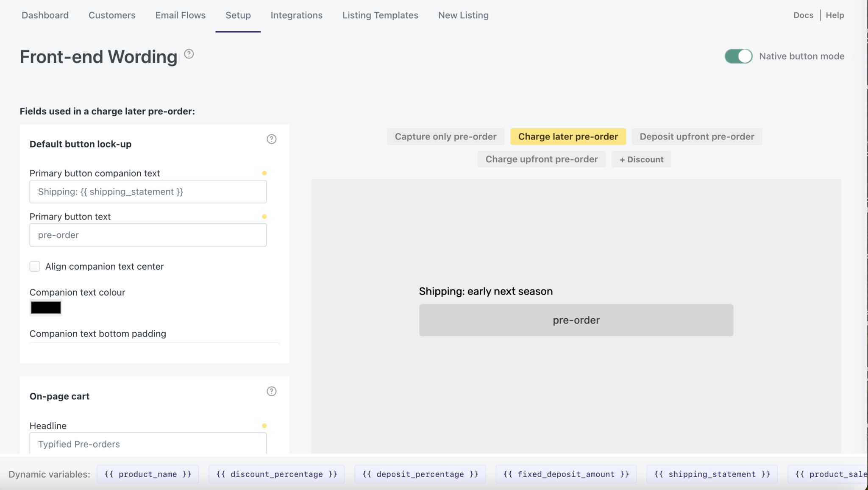Open help for Front-end Wording heading

tap(189, 54)
